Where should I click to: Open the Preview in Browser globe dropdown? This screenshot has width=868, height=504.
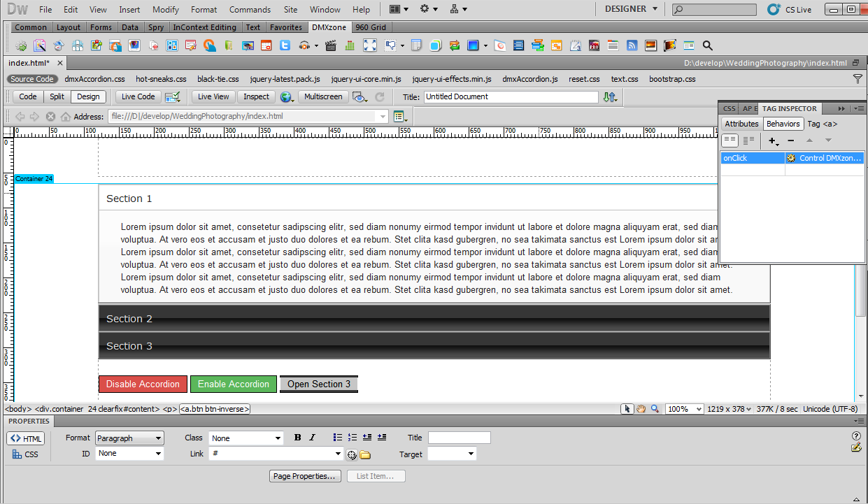287,97
